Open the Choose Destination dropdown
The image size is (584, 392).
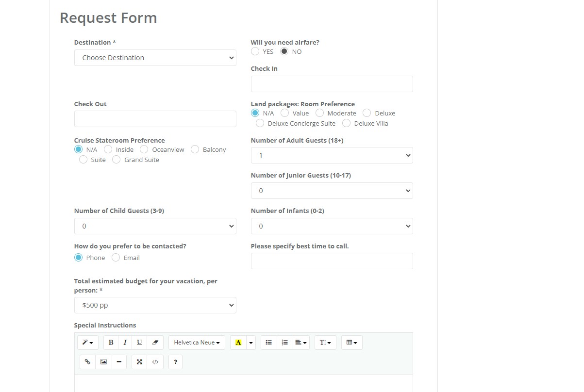pyautogui.click(x=155, y=57)
